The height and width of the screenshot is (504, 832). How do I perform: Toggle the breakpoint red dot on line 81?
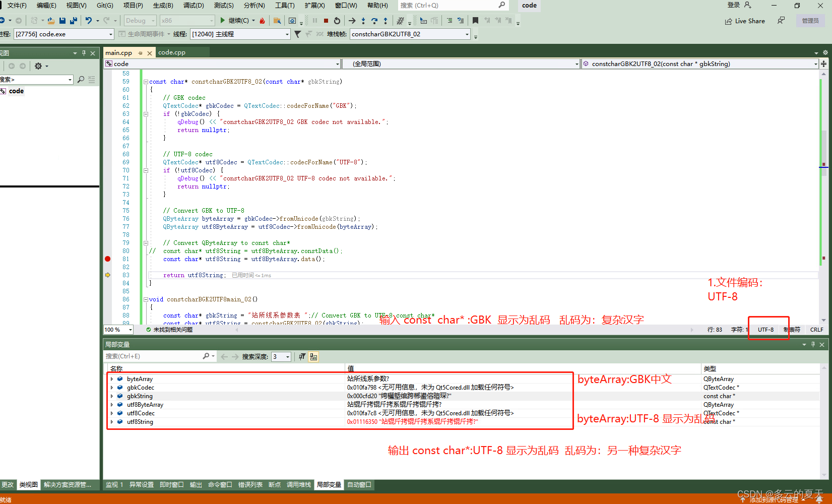(107, 259)
